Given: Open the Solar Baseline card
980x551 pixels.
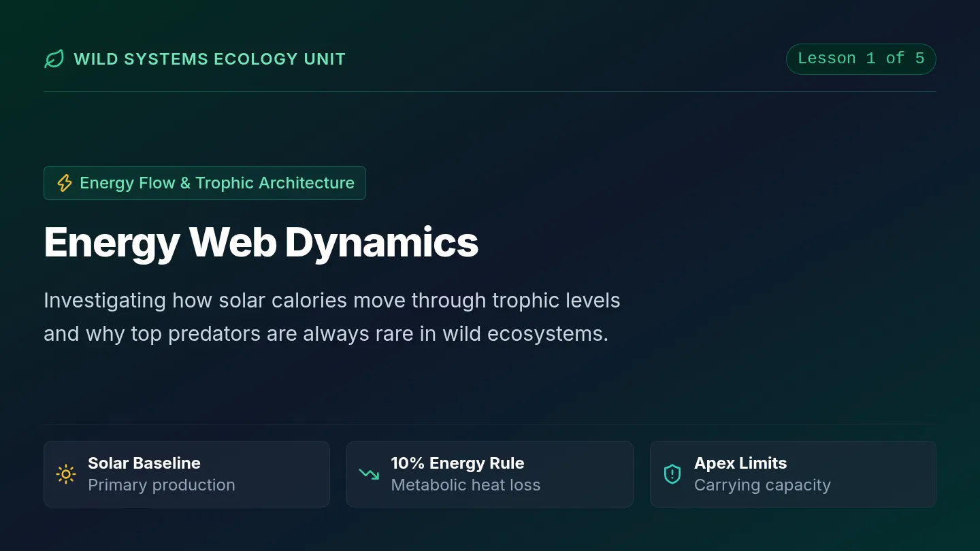Looking at the screenshot, I should tap(186, 474).
